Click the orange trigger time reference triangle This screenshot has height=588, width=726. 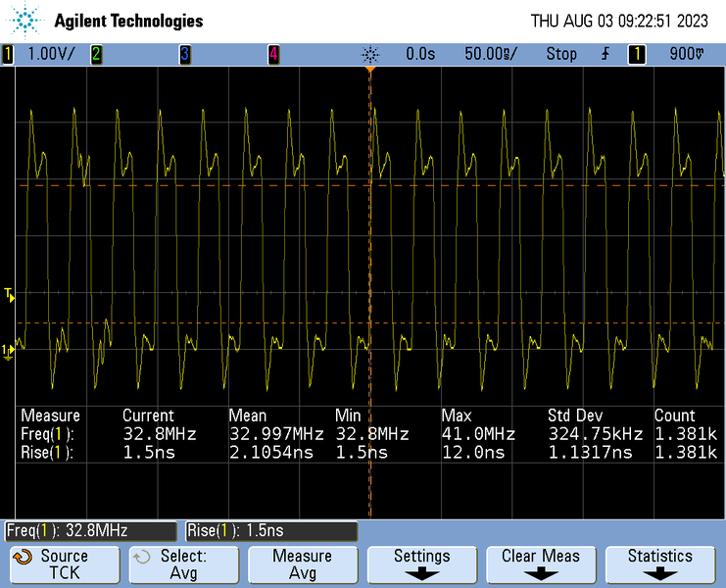[x=370, y=71]
